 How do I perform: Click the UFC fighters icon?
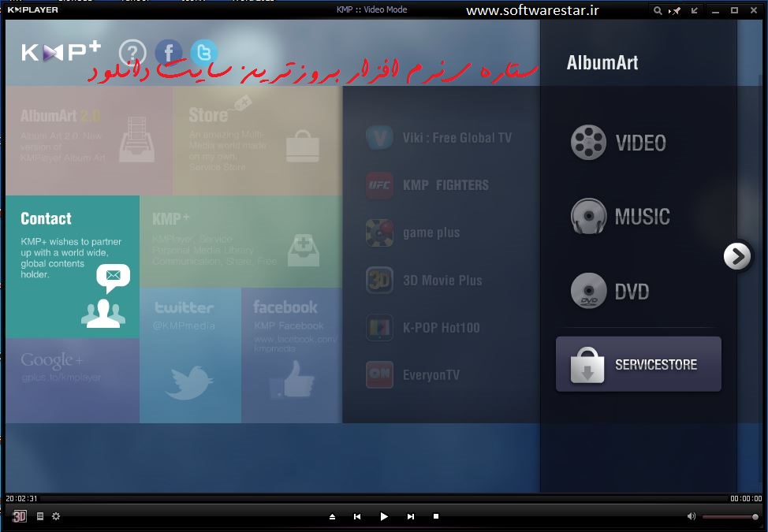tap(379, 185)
